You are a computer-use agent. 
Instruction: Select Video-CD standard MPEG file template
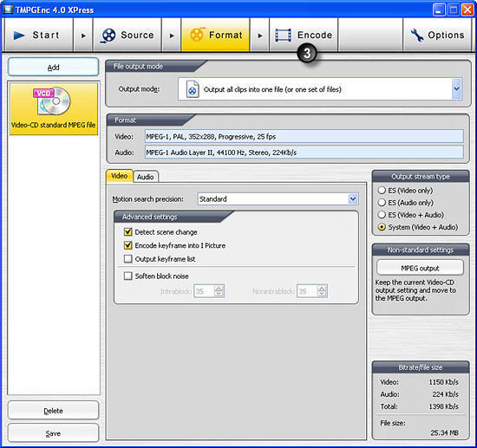pos(54,109)
